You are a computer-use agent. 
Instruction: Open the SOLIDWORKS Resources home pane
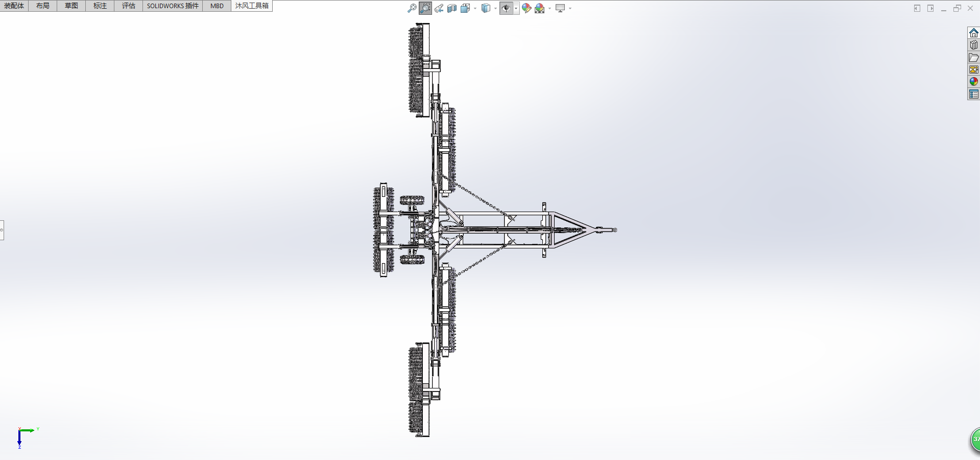974,33
